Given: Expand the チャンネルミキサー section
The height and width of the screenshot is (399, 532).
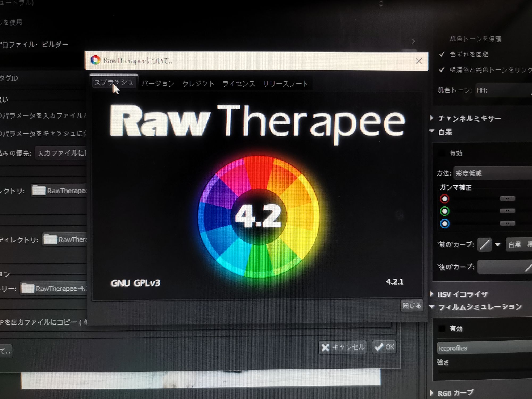Looking at the screenshot, I should click(432, 118).
